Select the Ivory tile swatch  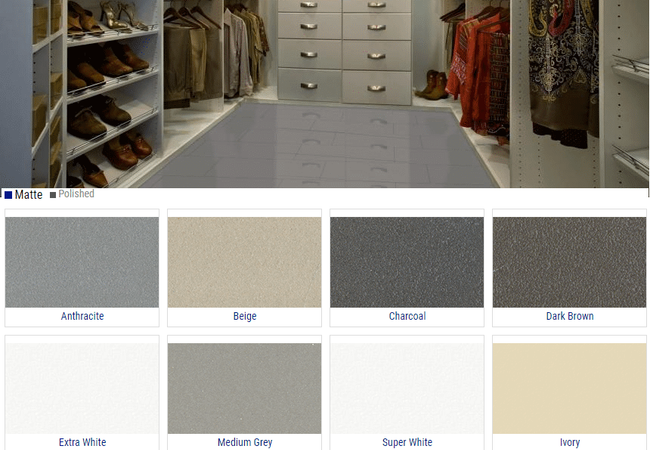[x=570, y=388]
